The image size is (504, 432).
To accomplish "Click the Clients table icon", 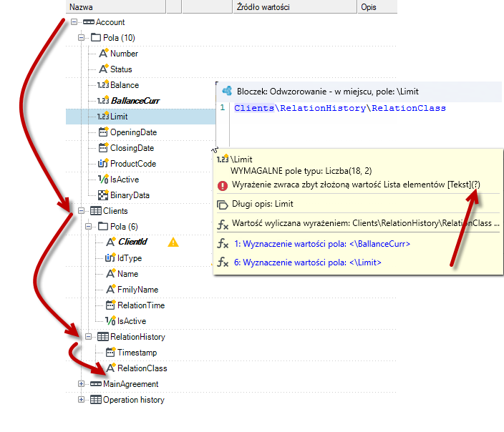I will [96, 211].
